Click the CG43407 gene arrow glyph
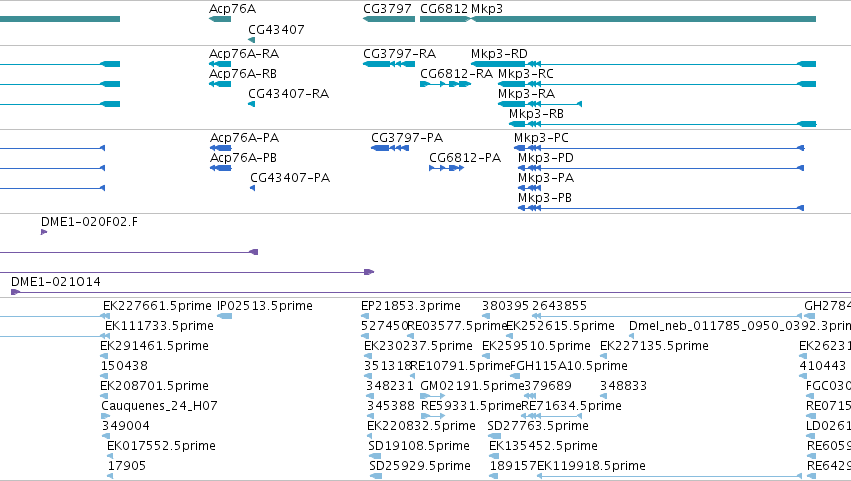This screenshot has width=851, height=481. pos(251,40)
